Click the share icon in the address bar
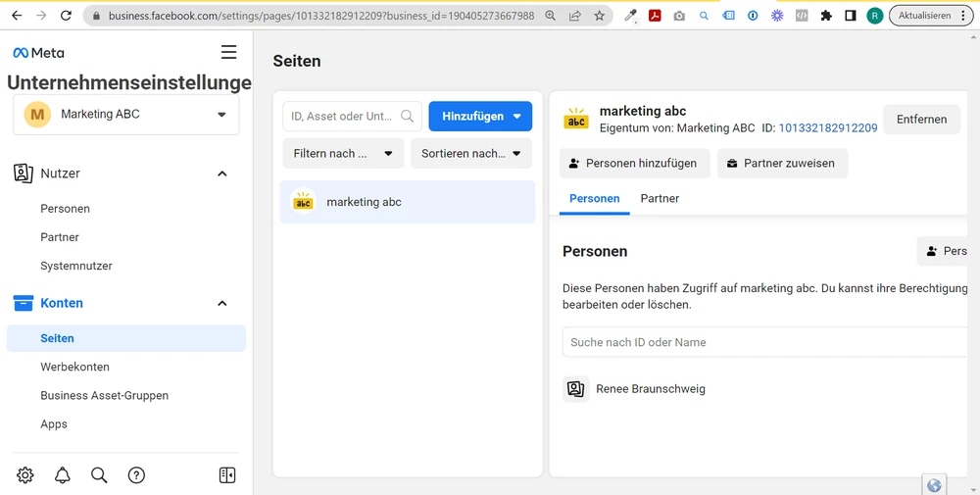 (575, 16)
